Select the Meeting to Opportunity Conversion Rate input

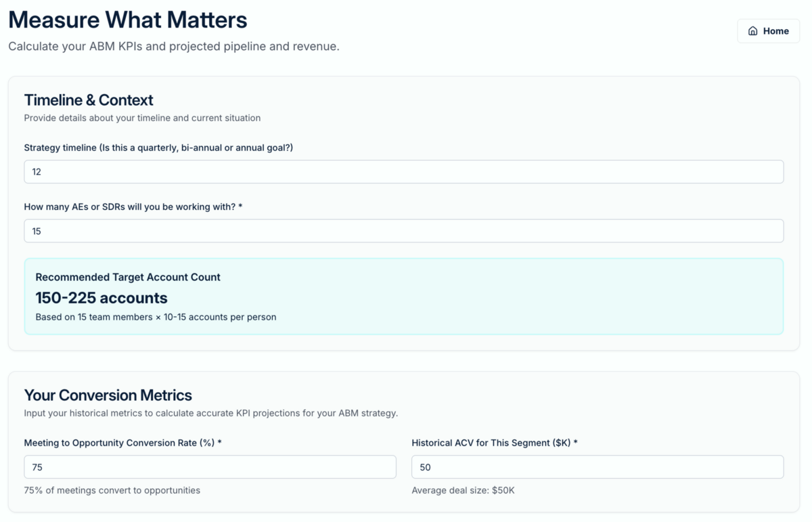tap(210, 467)
